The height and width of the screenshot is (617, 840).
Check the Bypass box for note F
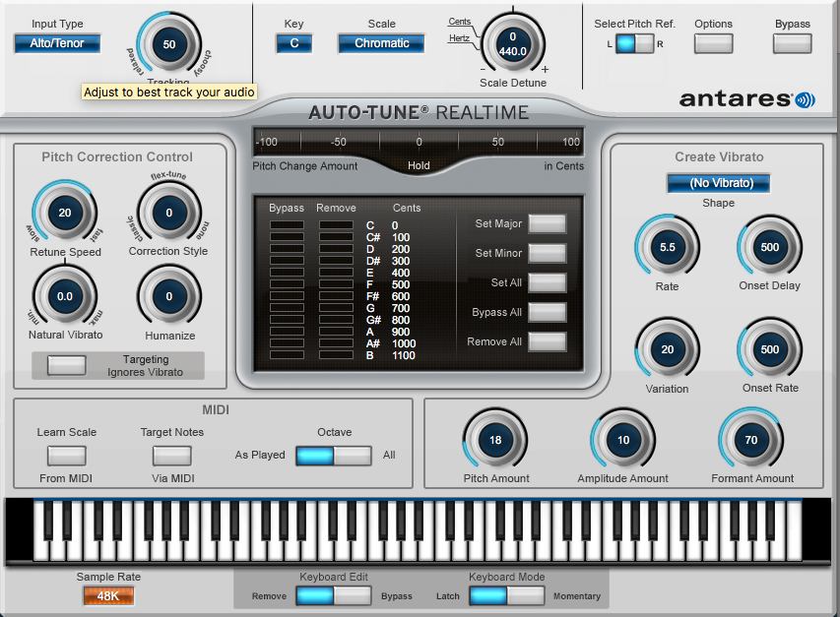click(288, 283)
